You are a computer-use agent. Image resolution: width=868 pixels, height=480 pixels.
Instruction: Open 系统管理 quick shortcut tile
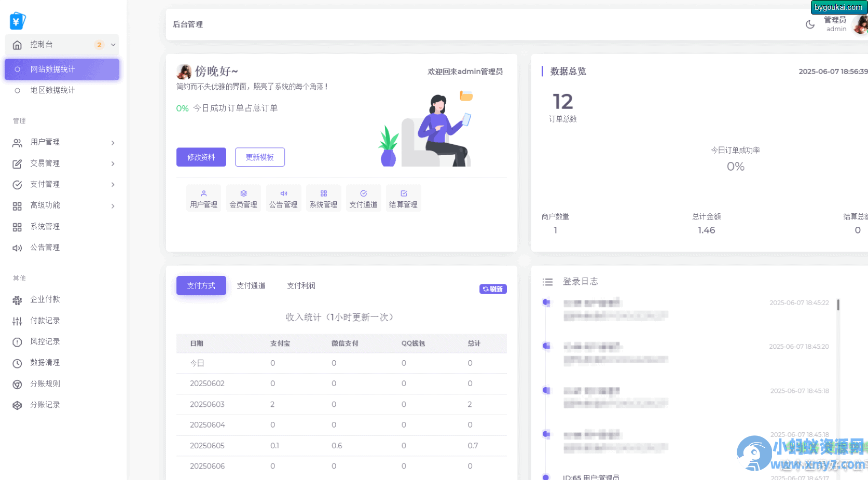click(323, 198)
